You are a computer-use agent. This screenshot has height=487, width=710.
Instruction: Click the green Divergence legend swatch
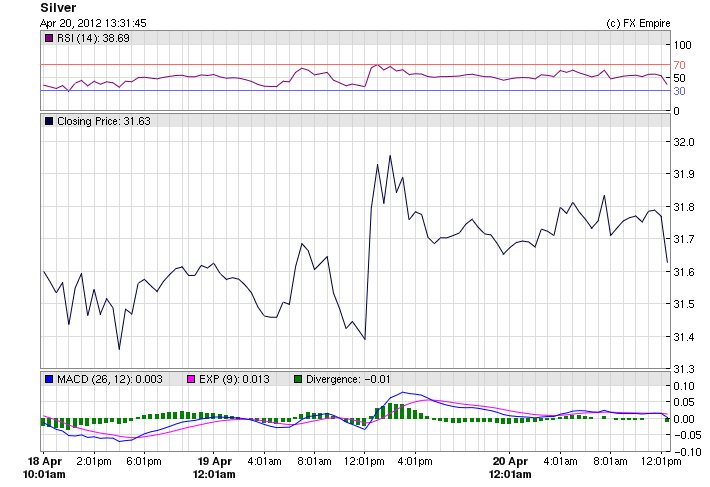[297, 379]
